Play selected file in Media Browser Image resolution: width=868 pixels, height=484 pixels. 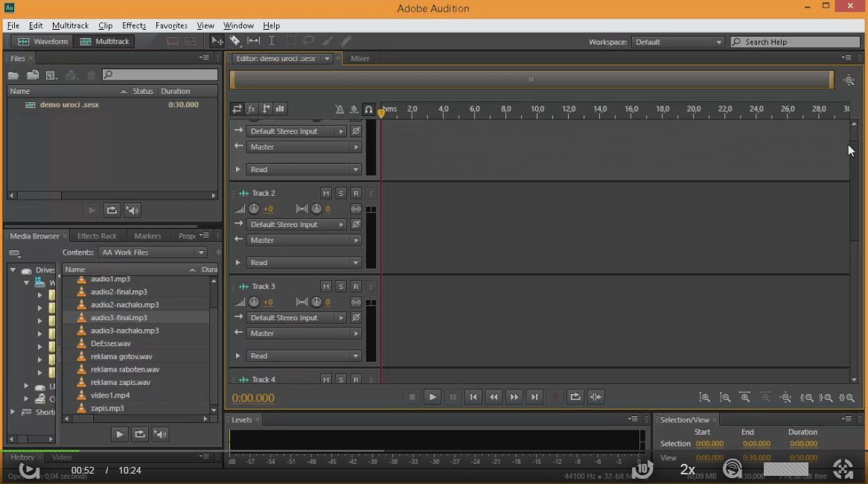[119, 434]
